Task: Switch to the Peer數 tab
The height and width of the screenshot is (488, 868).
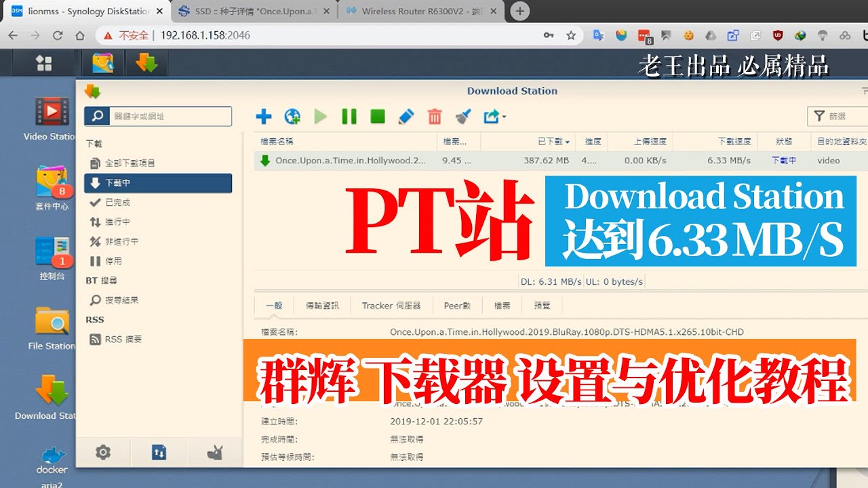Action: (x=457, y=306)
